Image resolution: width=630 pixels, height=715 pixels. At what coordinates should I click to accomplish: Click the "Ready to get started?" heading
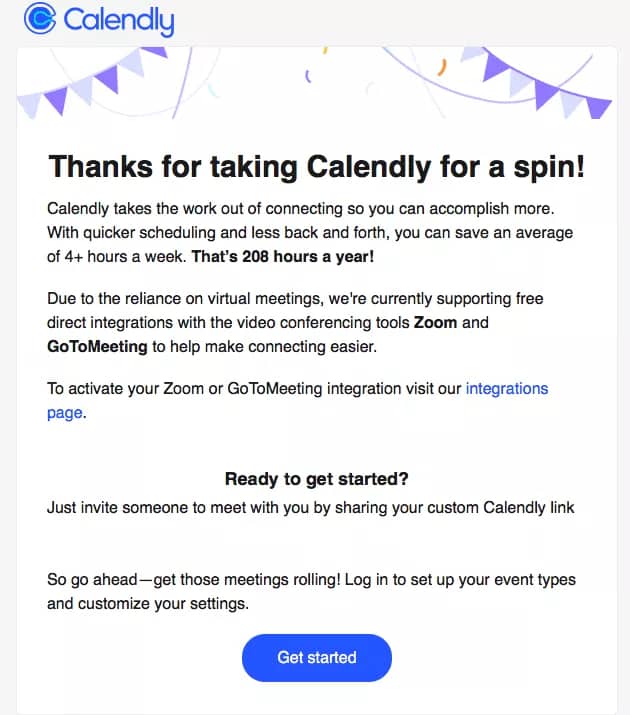(317, 479)
